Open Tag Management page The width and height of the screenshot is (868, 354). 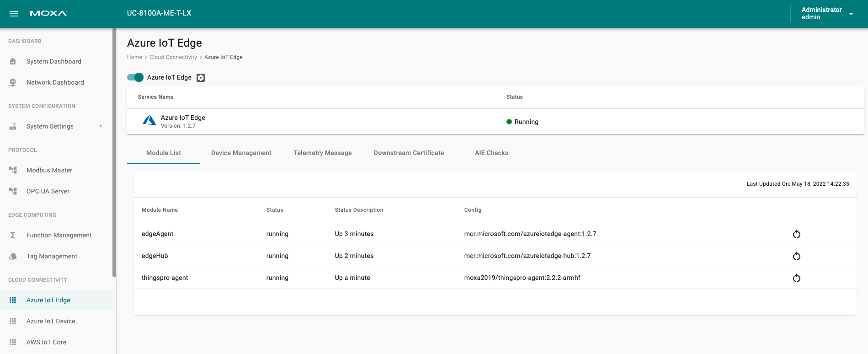pos(52,256)
